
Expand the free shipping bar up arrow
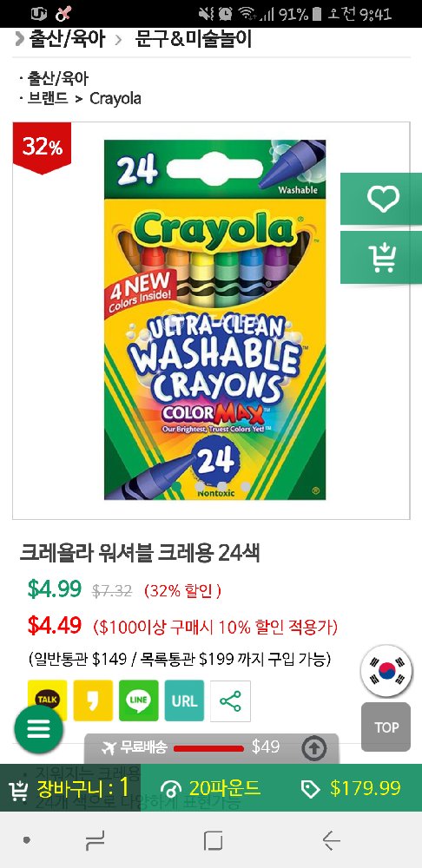click(314, 748)
